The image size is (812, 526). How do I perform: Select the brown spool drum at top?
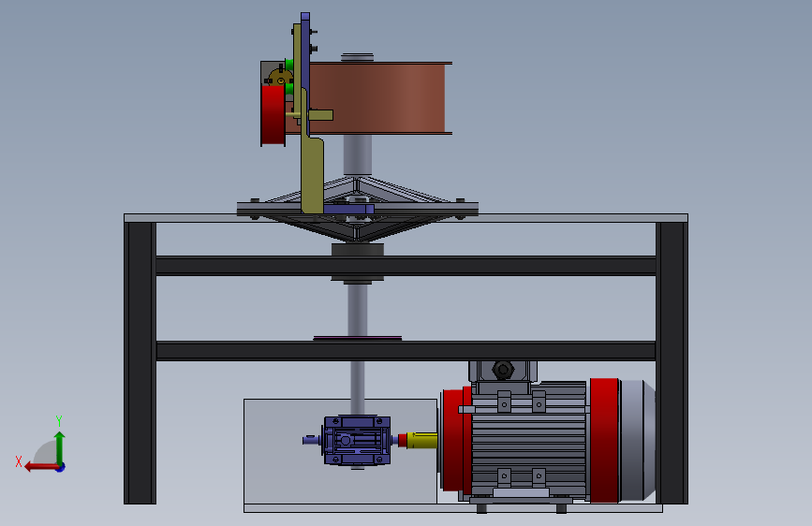click(x=380, y=98)
